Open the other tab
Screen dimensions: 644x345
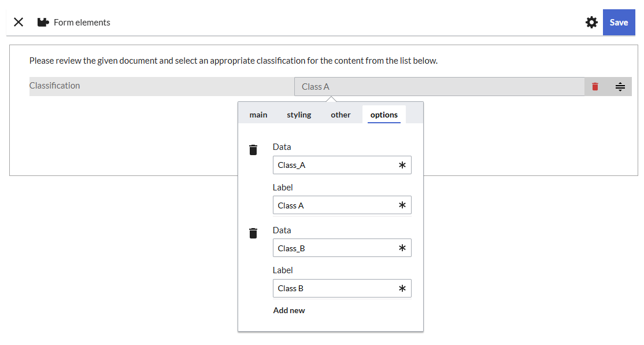click(x=340, y=115)
